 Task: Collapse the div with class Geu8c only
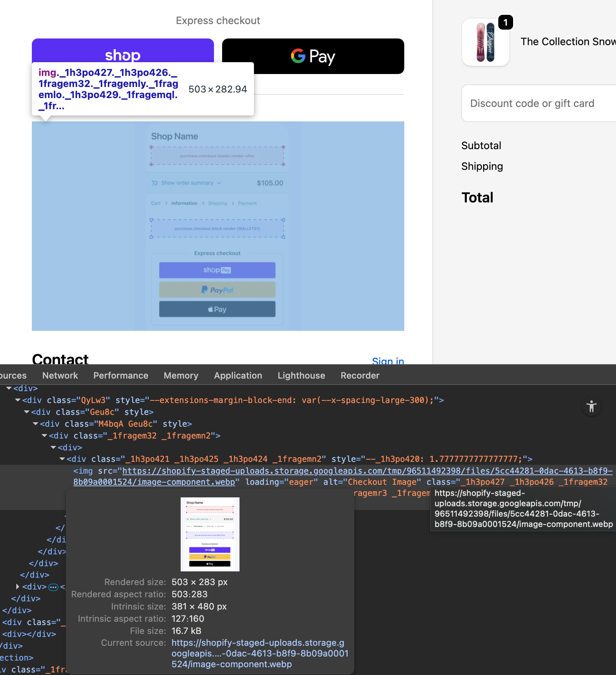pos(27,412)
